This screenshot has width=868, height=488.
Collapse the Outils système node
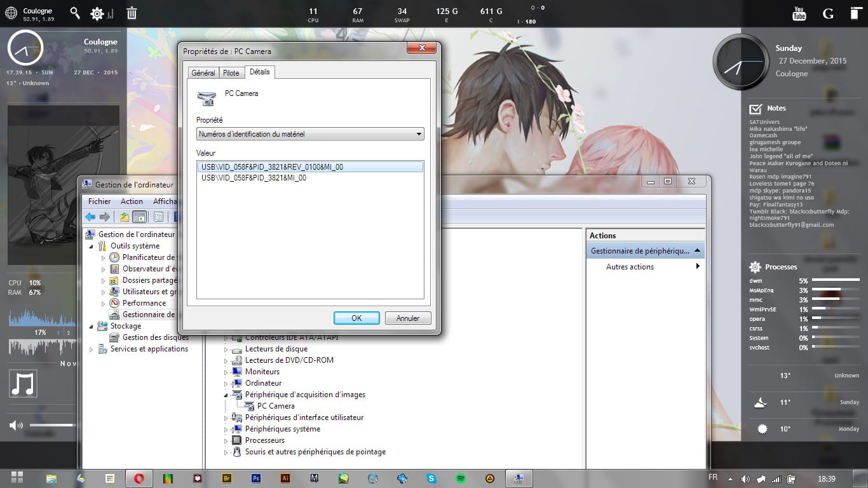tap(91, 246)
